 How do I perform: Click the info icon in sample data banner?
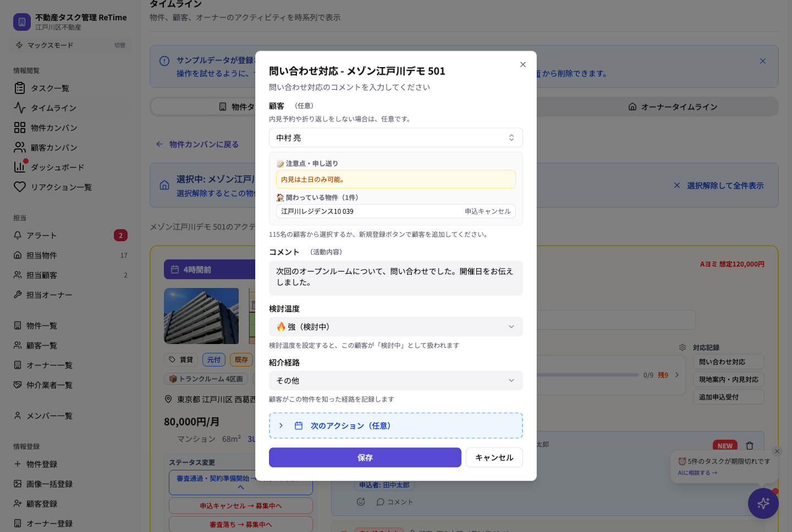164,61
